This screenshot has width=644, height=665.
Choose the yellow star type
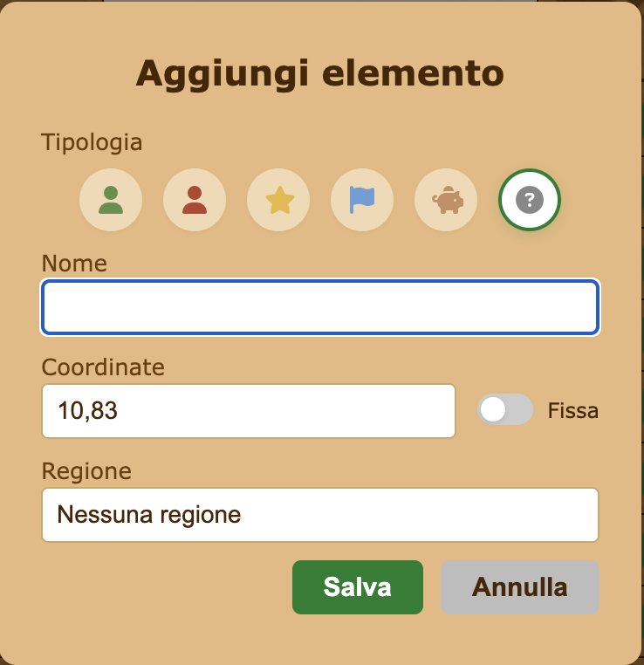[278, 200]
